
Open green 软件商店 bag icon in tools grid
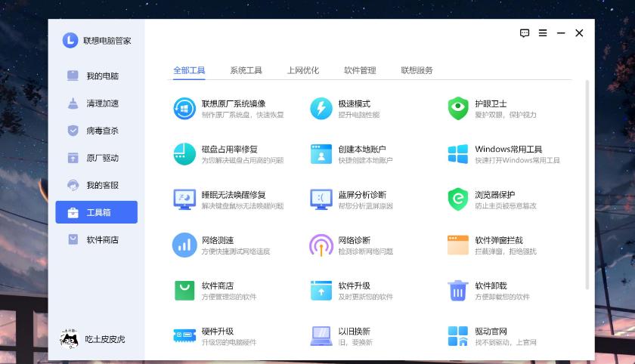point(184,291)
